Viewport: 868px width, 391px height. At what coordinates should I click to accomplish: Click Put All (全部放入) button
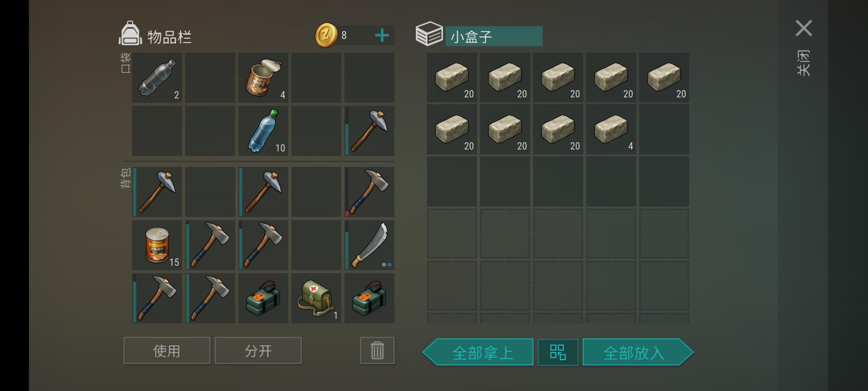click(x=638, y=352)
